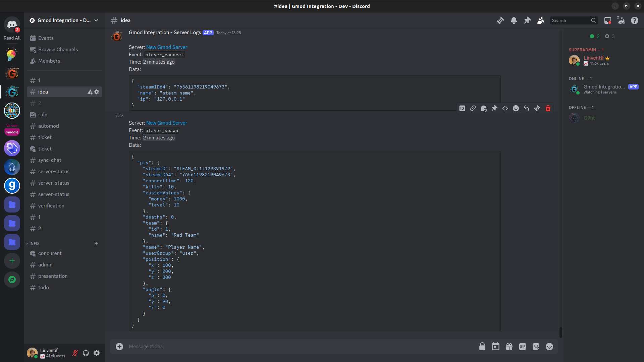The height and width of the screenshot is (362, 644).
Task: Open notification settings bell icon
Action: (x=514, y=20)
